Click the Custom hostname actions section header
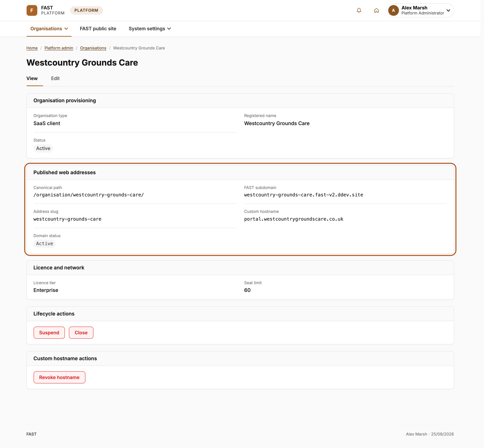The width and height of the screenshot is (484, 448). 65,358
